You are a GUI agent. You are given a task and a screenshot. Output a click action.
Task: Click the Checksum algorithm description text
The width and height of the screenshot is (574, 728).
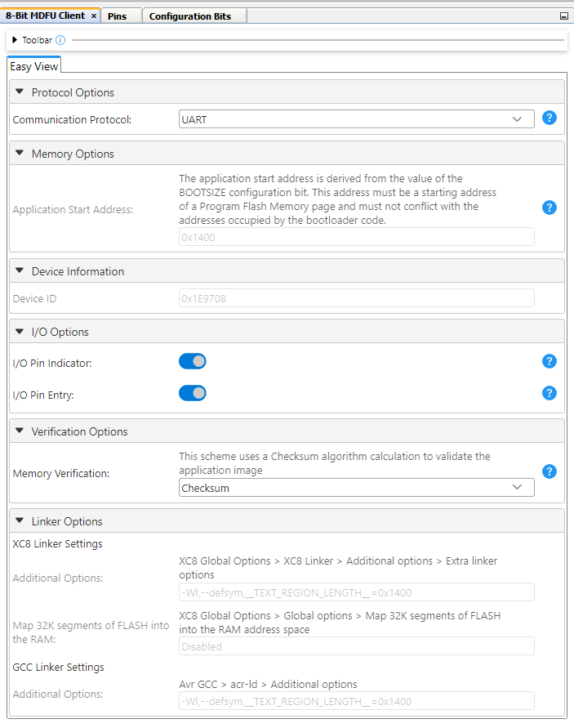pyautogui.click(x=335, y=463)
